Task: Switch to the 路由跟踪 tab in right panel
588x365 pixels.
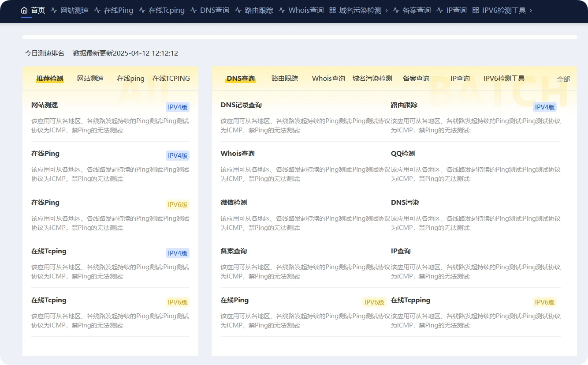Action: [285, 79]
